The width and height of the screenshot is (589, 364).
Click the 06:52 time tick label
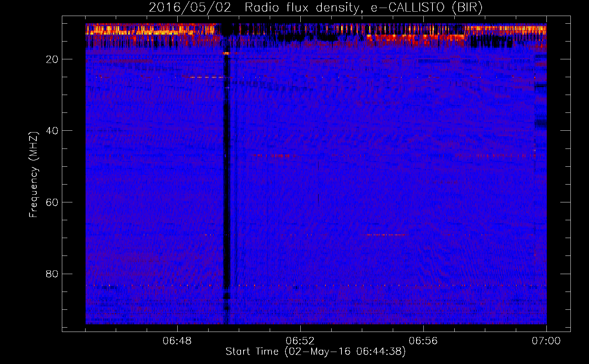click(300, 341)
